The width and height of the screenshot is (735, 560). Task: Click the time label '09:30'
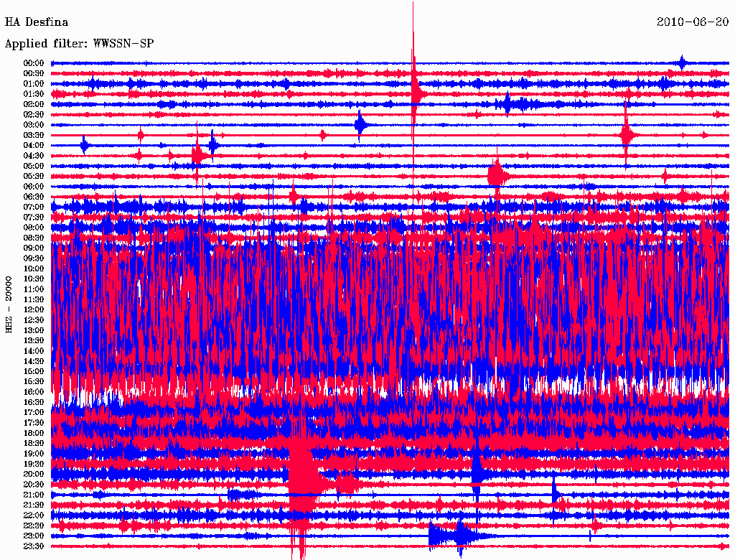[34, 258]
